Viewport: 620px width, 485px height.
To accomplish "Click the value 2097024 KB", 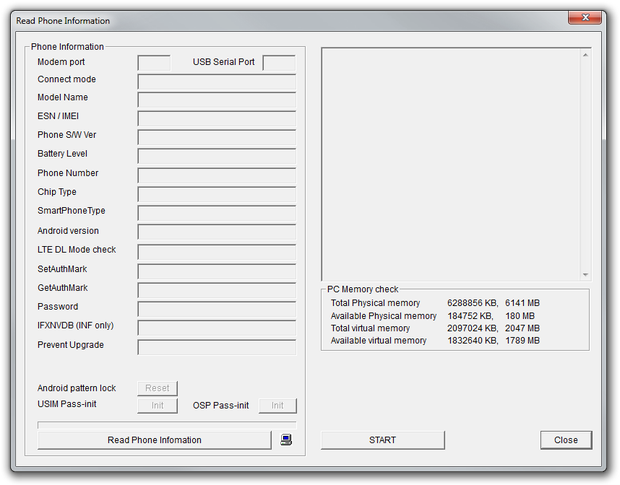I will [473, 328].
